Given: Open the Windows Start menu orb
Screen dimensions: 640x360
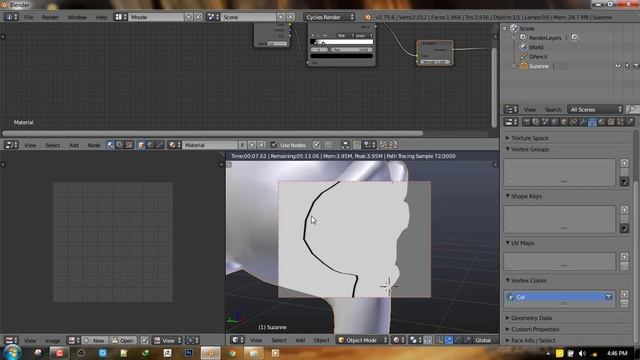Looking at the screenshot, I should coord(12,352).
